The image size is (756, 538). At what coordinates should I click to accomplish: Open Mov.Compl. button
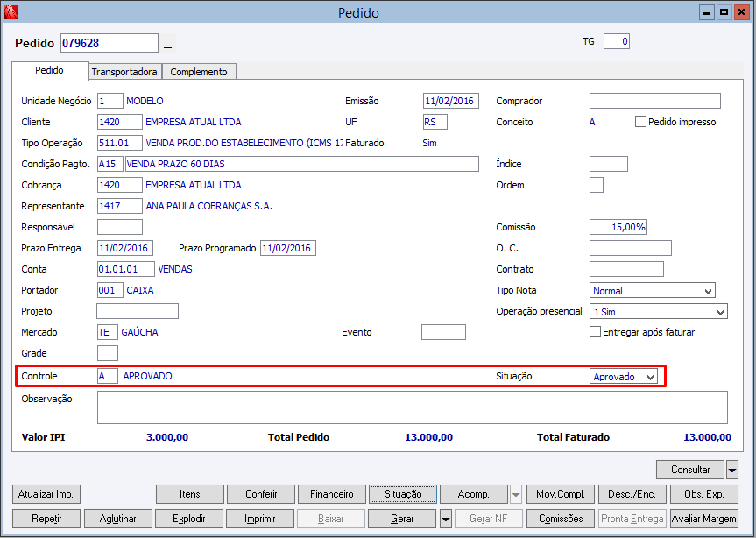(561, 494)
